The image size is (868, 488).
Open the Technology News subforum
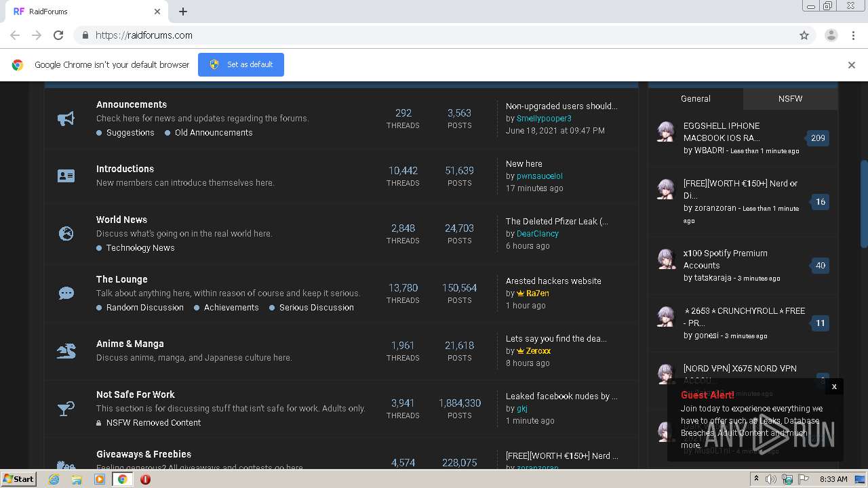click(x=140, y=248)
